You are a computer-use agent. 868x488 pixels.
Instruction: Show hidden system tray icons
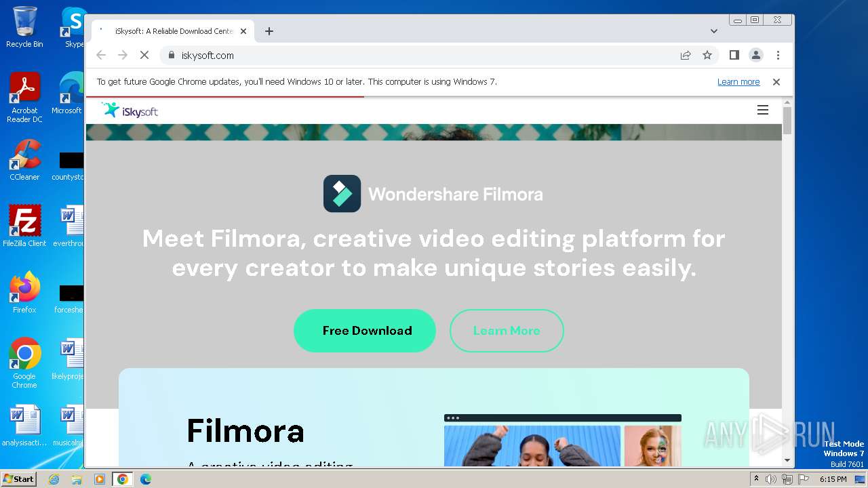click(756, 479)
